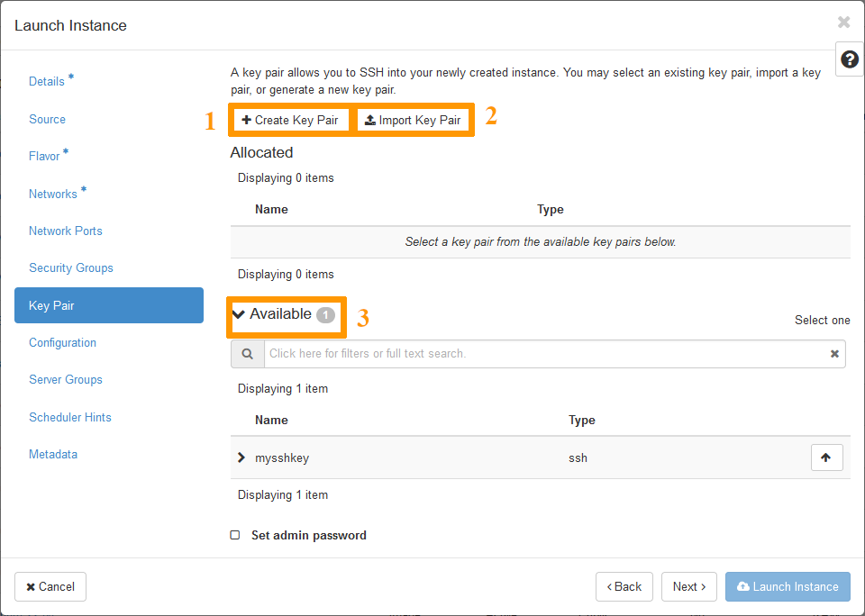Allocate mysshkey with the up arrow
Screen dimensions: 865x616
(826, 457)
